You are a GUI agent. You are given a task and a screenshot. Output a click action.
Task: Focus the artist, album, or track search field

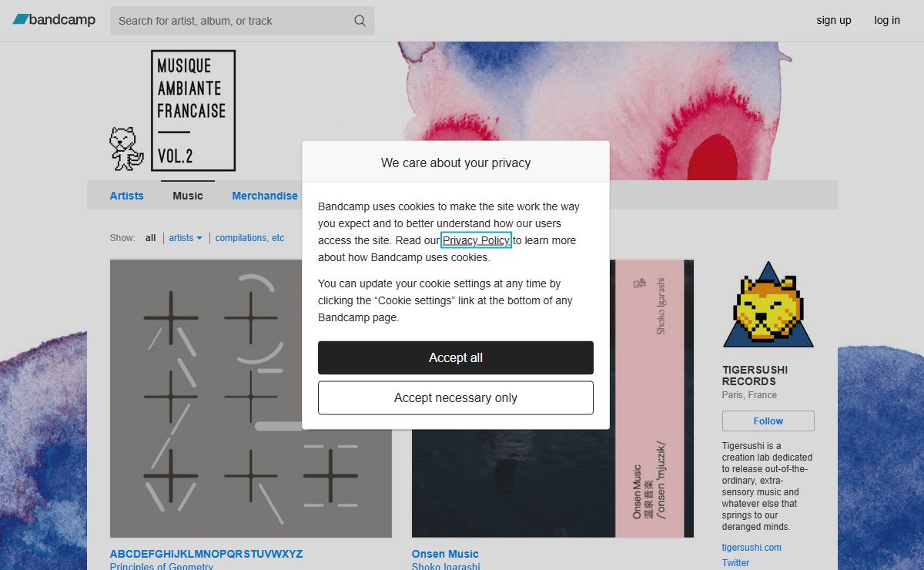pos(242,21)
